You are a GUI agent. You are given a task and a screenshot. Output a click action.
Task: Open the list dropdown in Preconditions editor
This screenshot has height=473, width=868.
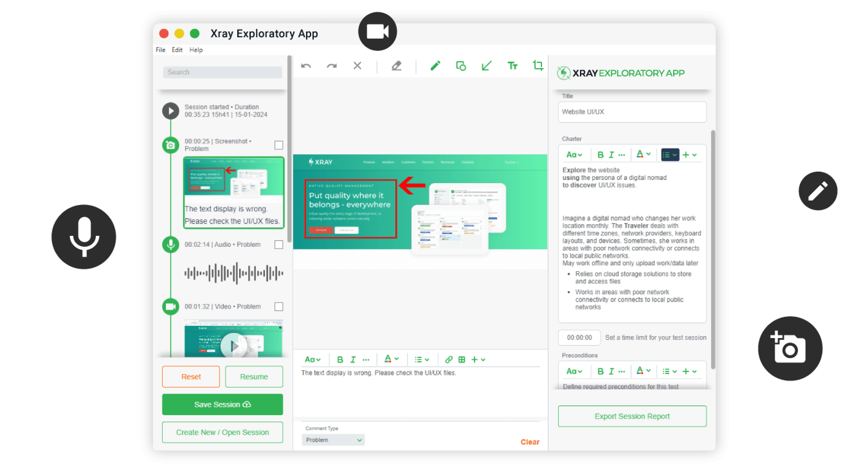(669, 371)
